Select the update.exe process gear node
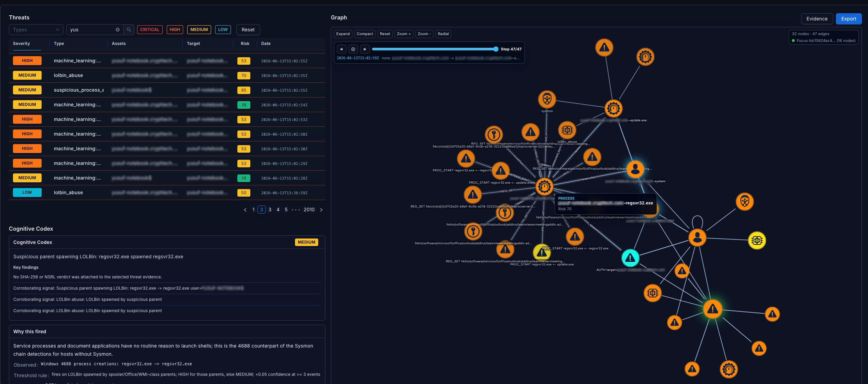 pyautogui.click(x=613, y=108)
